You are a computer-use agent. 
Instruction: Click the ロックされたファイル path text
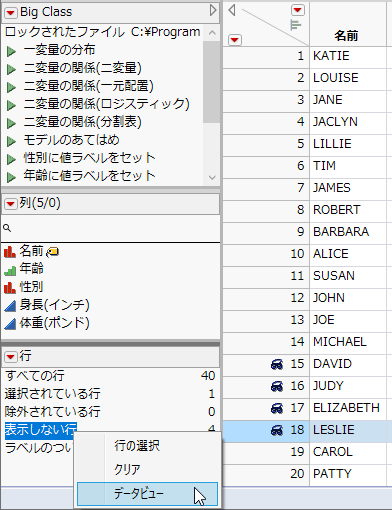102,32
